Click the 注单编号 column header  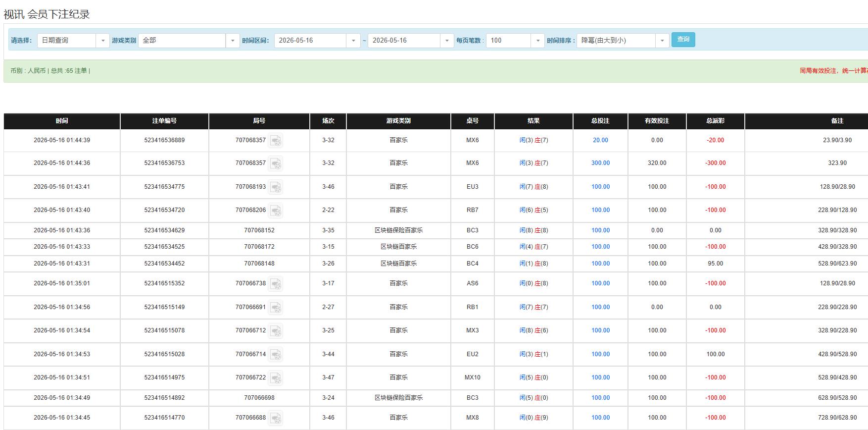coord(164,121)
